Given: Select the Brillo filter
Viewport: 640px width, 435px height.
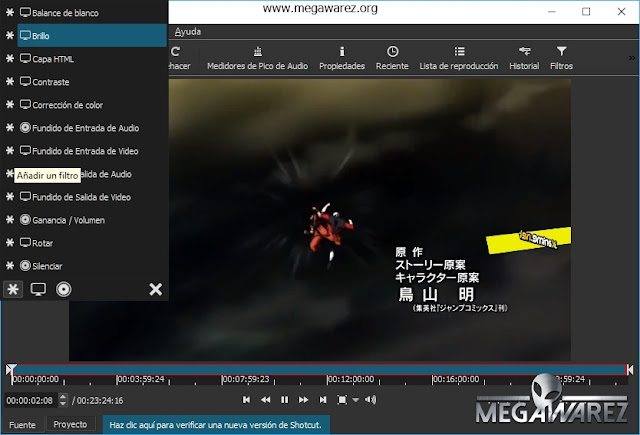Looking at the screenshot, I should point(91,36).
